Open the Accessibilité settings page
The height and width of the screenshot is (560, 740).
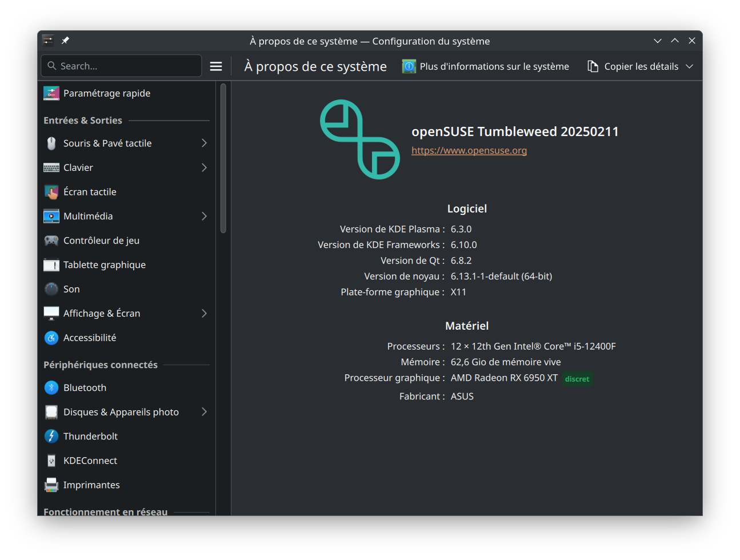point(126,338)
